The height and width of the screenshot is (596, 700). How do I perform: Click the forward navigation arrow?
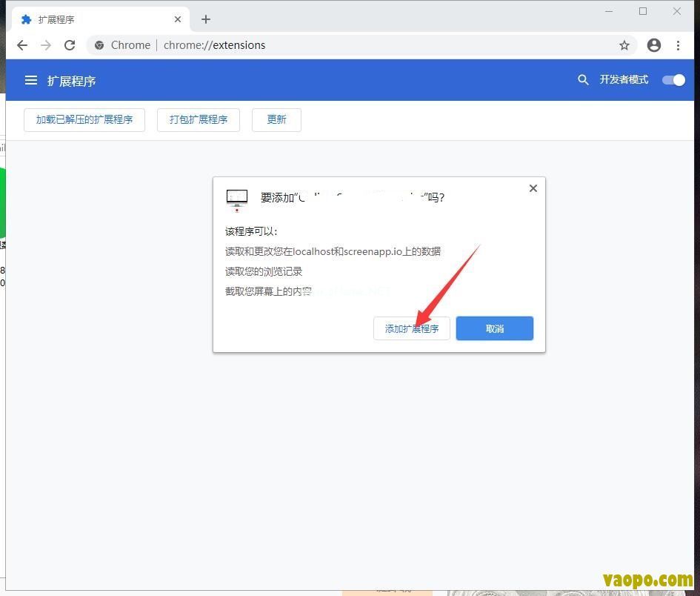pyautogui.click(x=46, y=45)
